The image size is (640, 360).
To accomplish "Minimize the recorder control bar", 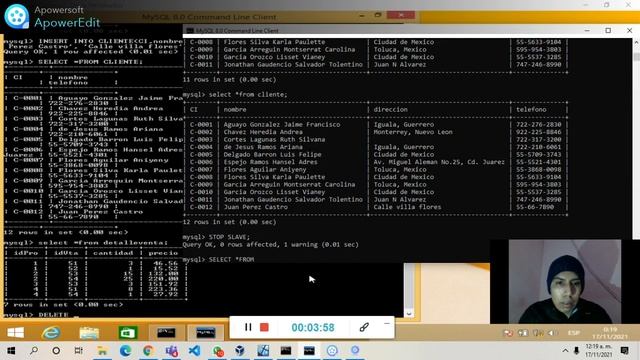I will pyautogui.click(x=387, y=324).
